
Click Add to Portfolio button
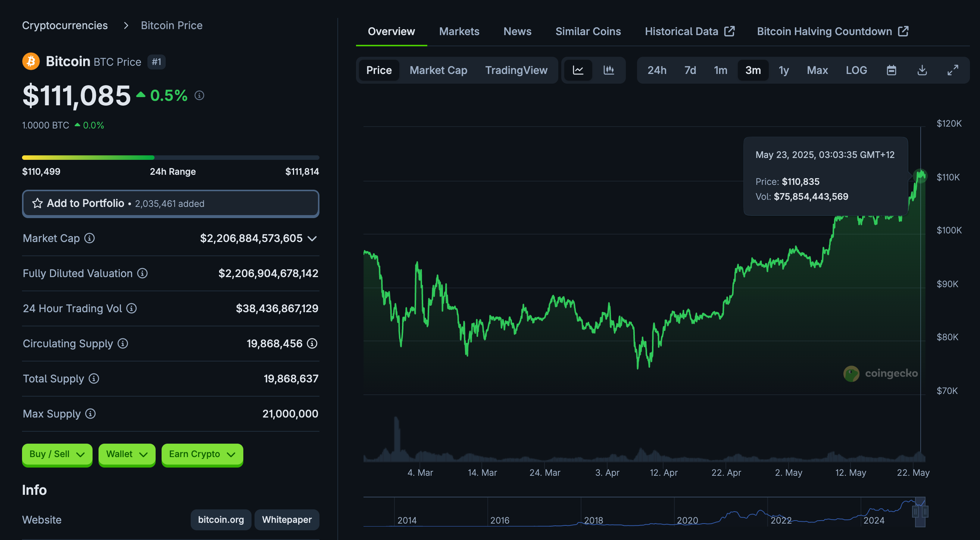click(x=171, y=204)
